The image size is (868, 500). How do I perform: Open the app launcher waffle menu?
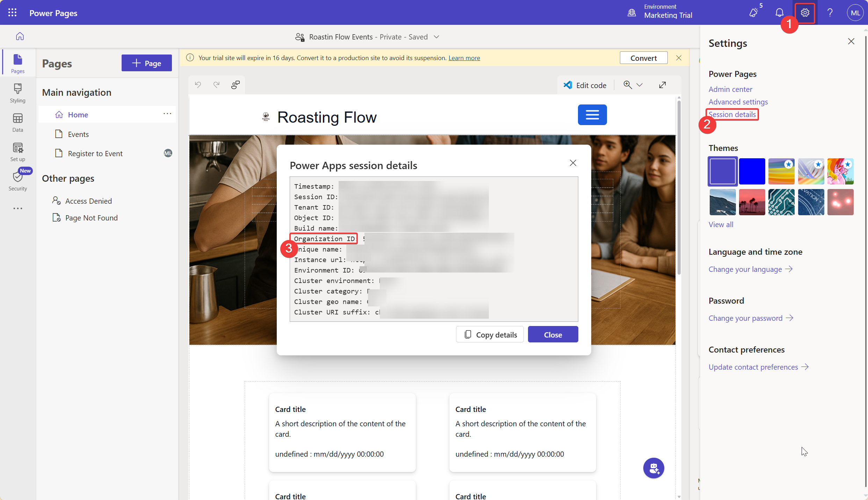tap(12, 12)
